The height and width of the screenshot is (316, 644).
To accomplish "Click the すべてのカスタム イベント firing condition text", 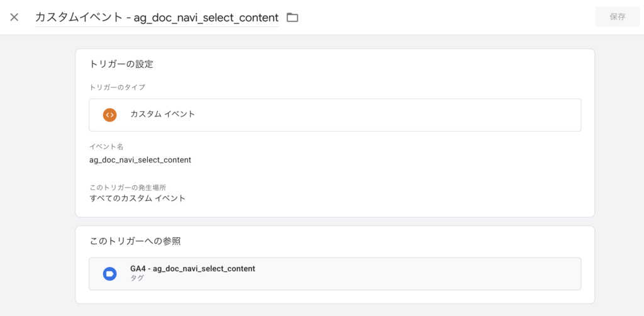I will point(137,198).
